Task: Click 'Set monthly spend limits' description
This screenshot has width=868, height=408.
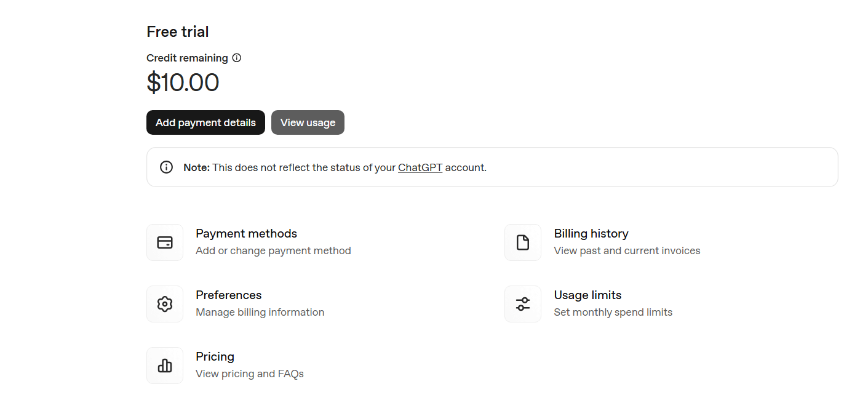Action: coord(613,313)
